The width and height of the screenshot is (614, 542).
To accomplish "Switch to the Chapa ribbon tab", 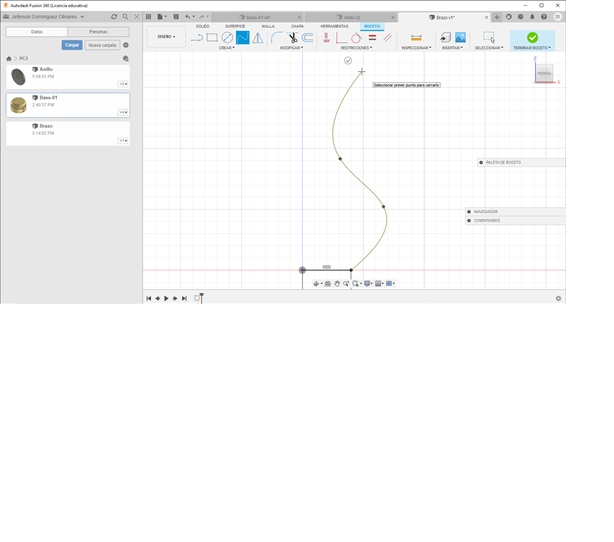I will pos(297,26).
